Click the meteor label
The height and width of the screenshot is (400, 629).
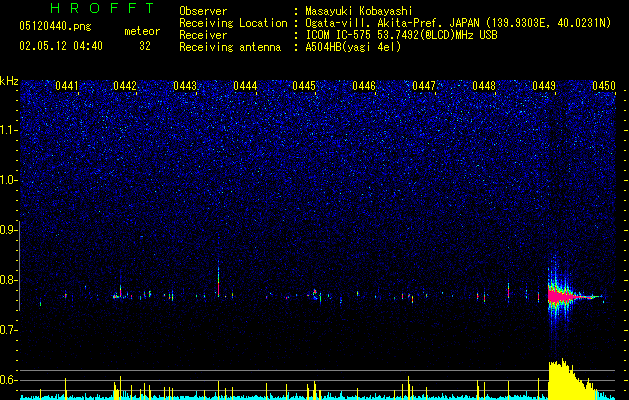pos(142,31)
